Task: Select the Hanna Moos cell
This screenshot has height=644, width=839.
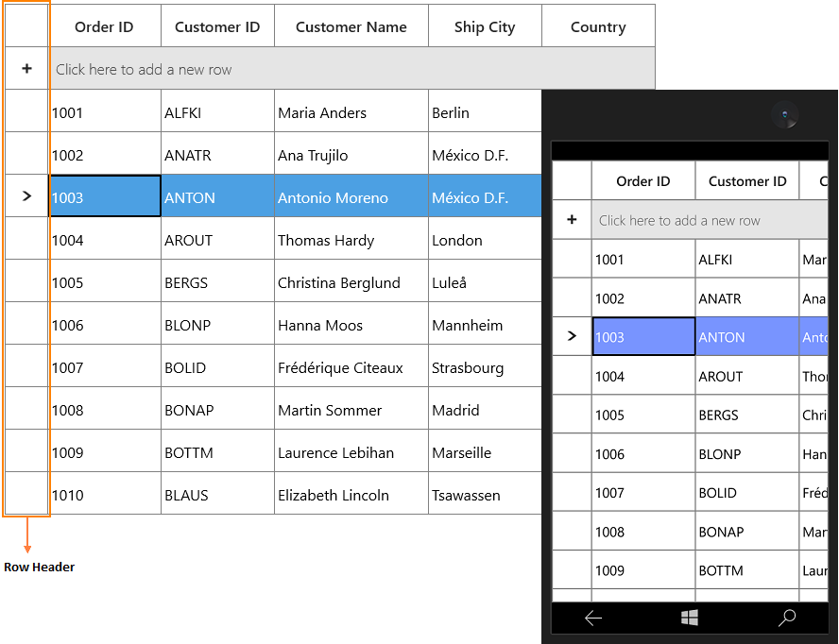Action: coord(351,323)
